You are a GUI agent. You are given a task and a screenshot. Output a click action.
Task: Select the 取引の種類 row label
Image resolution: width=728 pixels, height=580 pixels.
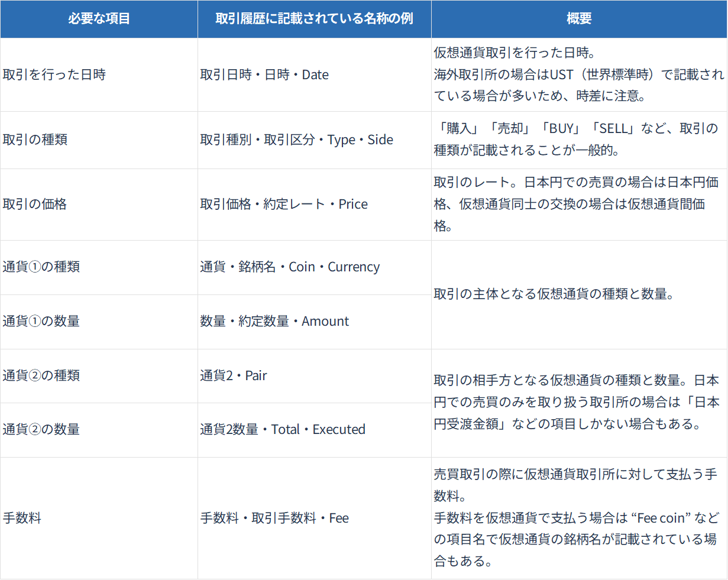click(35, 140)
